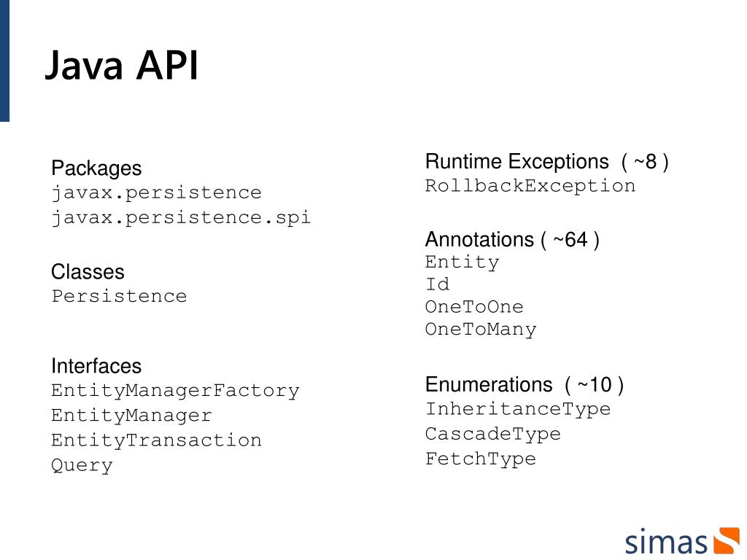The height and width of the screenshot is (560, 747).
Task: Select the OneToOne annotation
Action: pos(474,307)
